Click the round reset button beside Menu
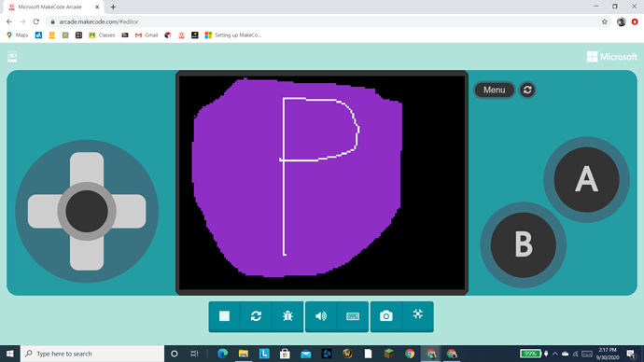The image size is (644, 362). click(x=527, y=90)
